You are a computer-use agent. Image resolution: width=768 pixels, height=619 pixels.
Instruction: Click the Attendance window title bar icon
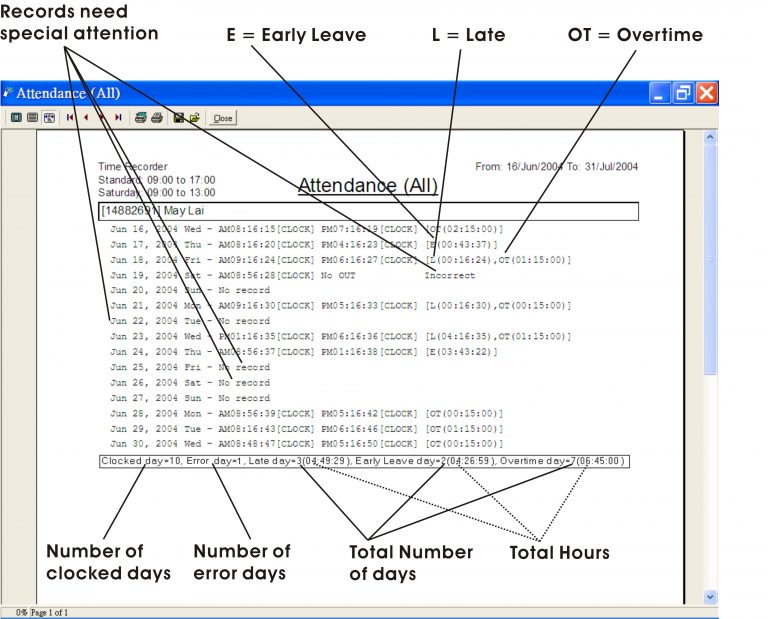pyautogui.click(x=9, y=93)
